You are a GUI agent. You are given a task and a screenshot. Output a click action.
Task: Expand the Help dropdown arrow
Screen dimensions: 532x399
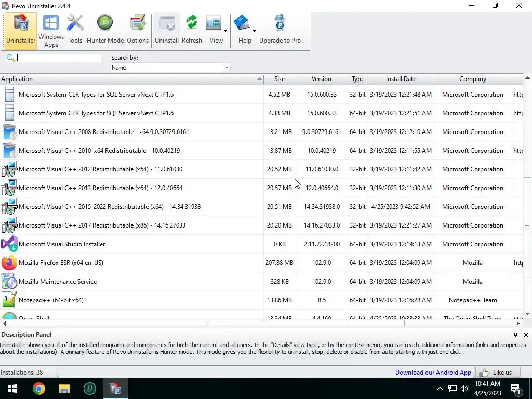click(254, 31)
